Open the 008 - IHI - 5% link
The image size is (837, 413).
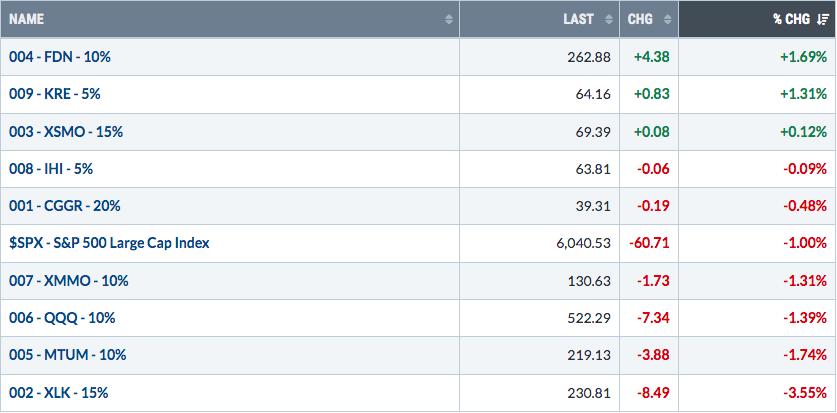(x=51, y=169)
